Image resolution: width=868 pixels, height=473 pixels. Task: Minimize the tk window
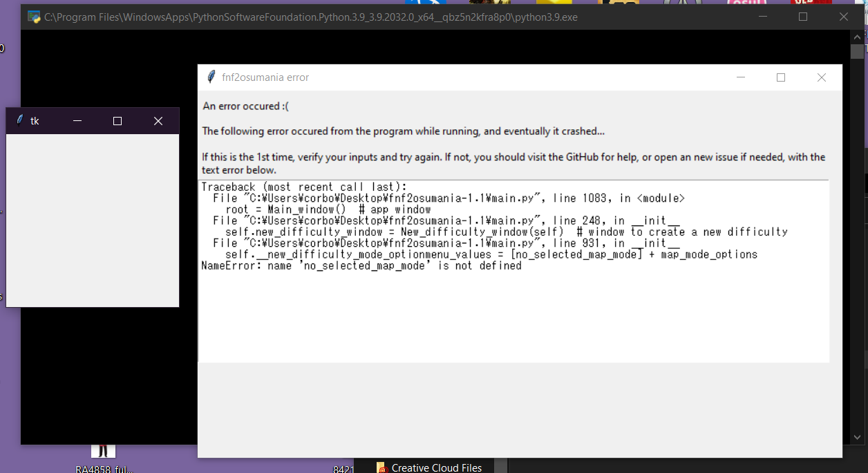coord(77,120)
